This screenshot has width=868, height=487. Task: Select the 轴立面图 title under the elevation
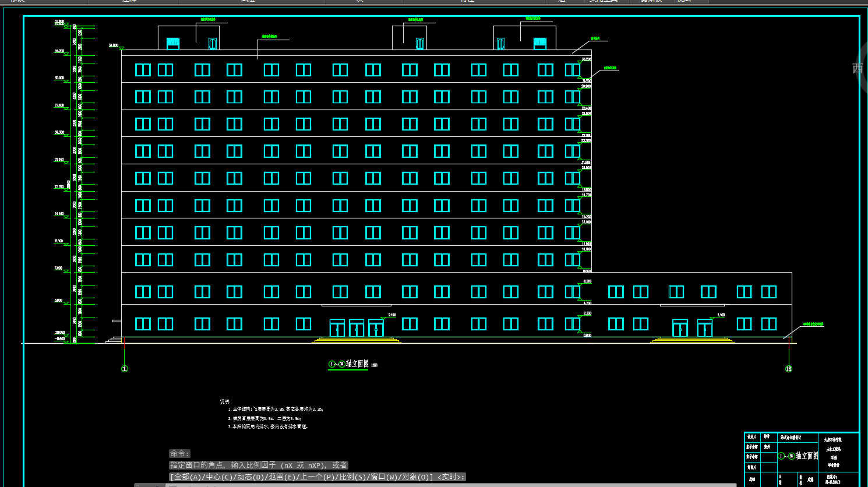pos(357,364)
